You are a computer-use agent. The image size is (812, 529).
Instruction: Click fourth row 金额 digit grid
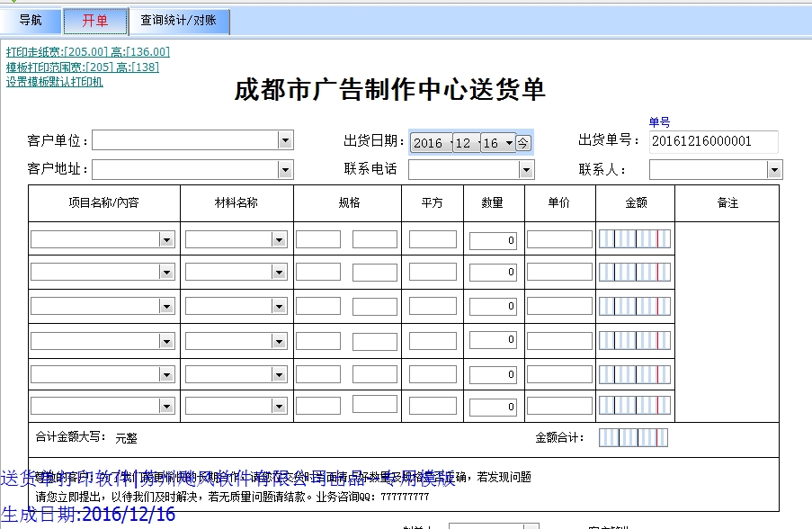point(635,341)
